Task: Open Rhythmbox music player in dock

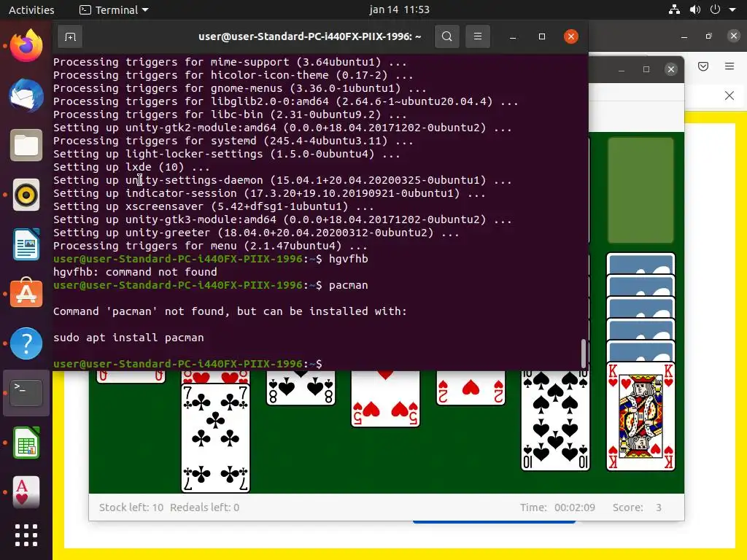Action: [26, 195]
